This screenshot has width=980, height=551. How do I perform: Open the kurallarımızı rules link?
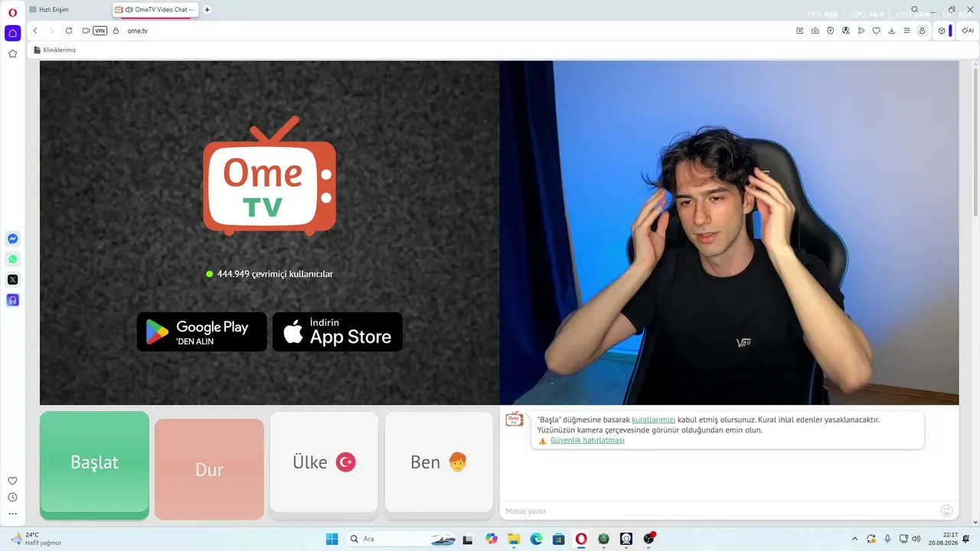click(x=654, y=420)
